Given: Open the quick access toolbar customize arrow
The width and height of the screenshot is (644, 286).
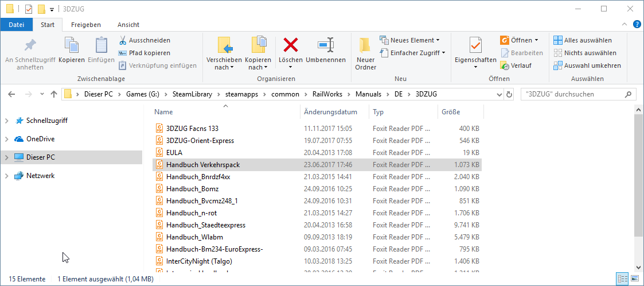Looking at the screenshot, I should click(52, 9).
